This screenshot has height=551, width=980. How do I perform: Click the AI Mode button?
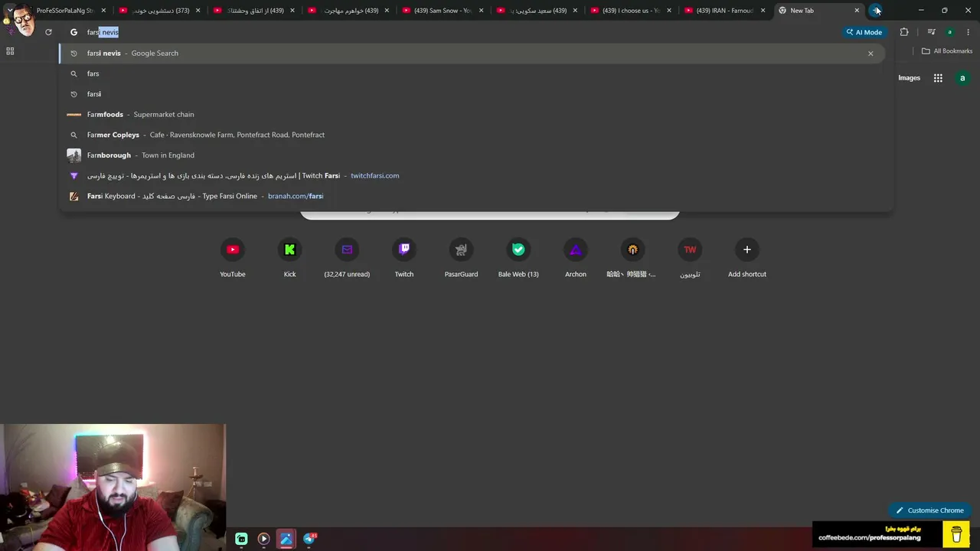[x=864, y=32]
